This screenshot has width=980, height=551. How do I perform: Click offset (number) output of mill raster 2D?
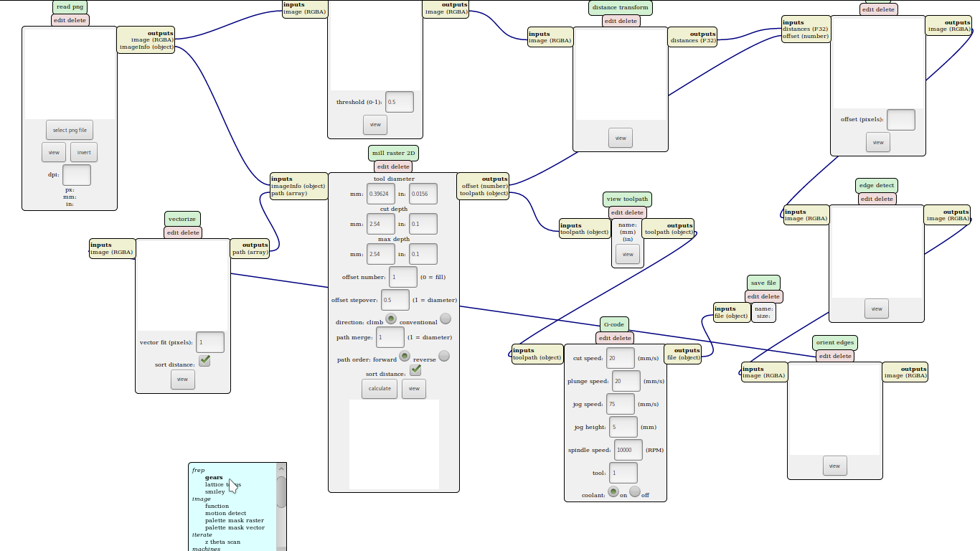pos(485,186)
